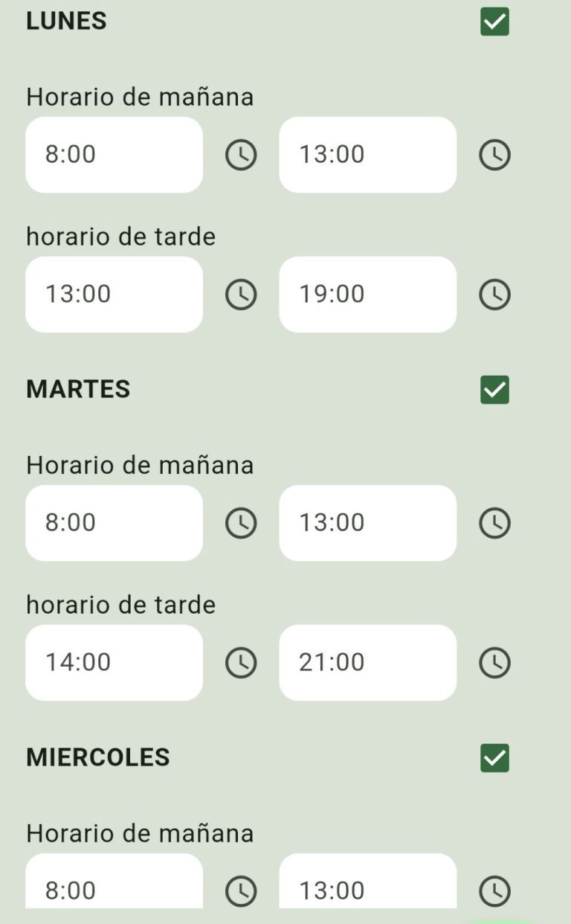Image resolution: width=571 pixels, height=924 pixels.
Task: Click Lunes afternoon end field showing 19:00
Action: [367, 295]
